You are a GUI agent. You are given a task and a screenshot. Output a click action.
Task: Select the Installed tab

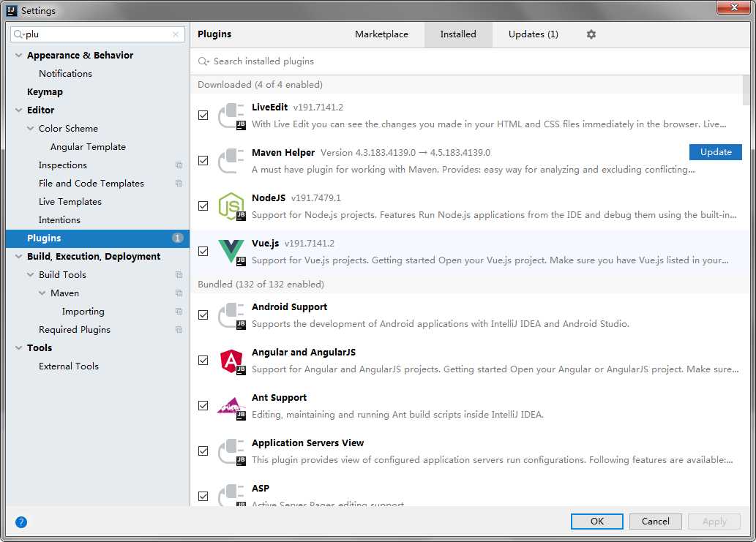pos(458,34)
